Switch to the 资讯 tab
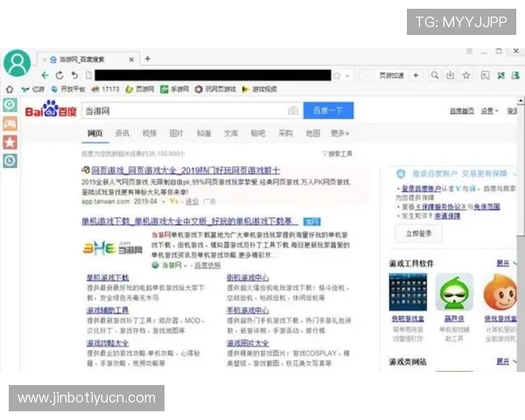The width and height of the screenshot is (525, 420). [122, 133]
